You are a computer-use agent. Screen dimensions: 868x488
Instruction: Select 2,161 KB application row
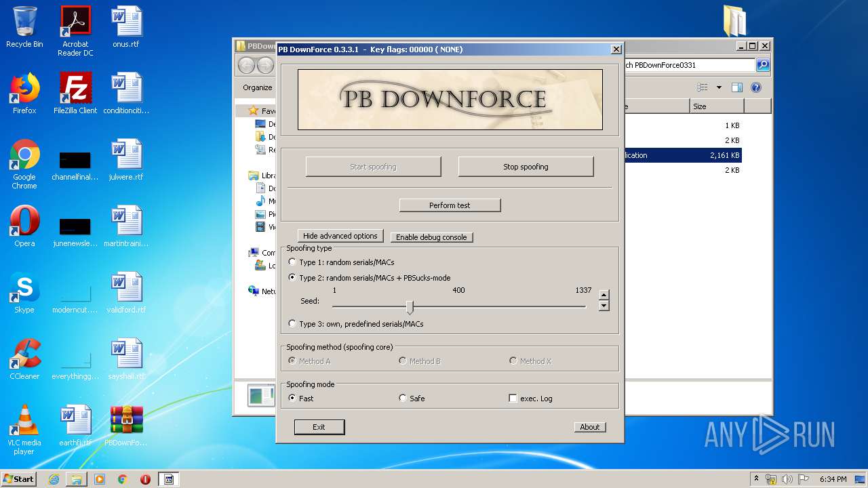point(682,155)
